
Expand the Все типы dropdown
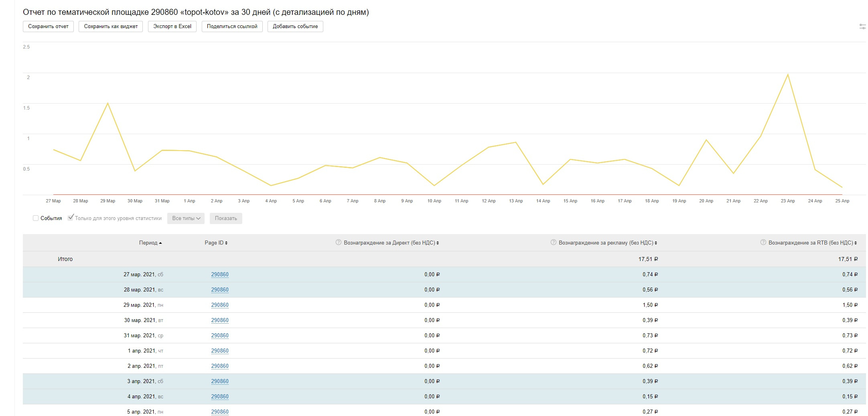tap(186, 218)
